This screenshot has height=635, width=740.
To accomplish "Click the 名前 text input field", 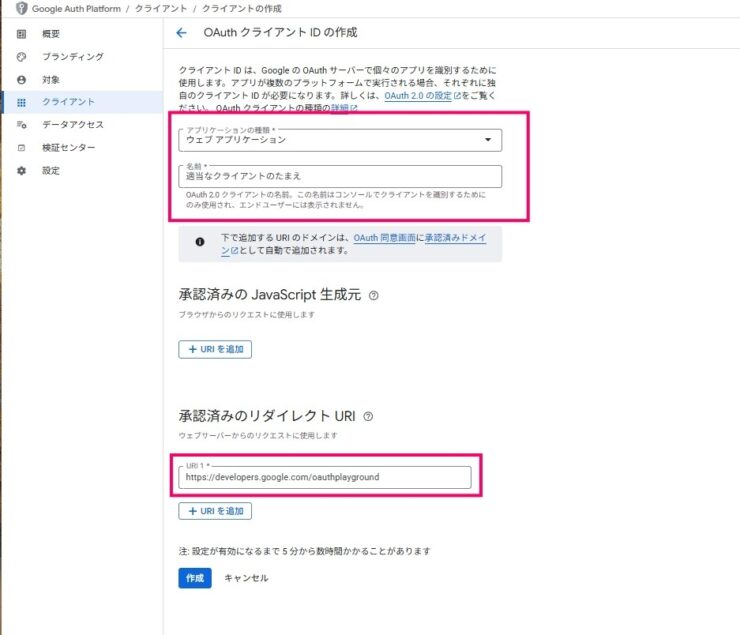I will point(339,176).
